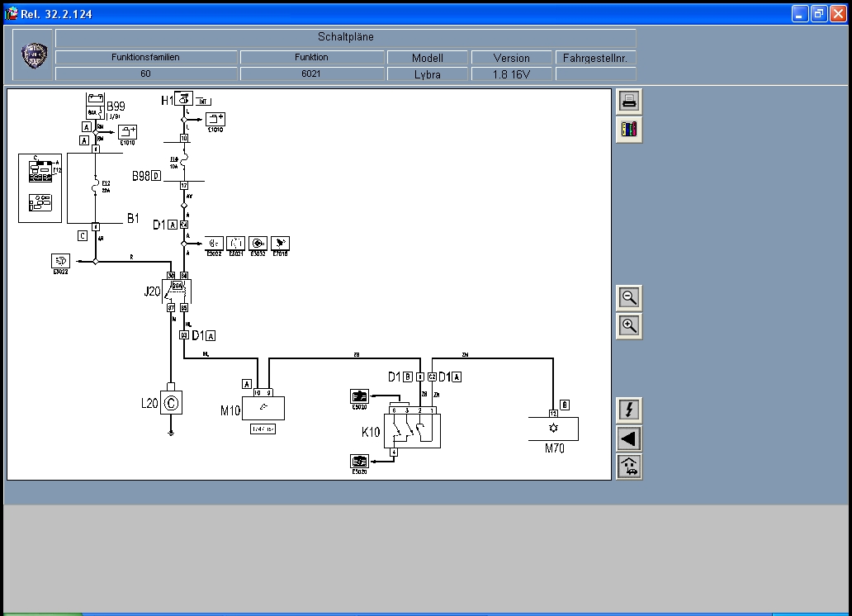This screenshot has height=616, width=852.
Task: Click the INT label next to H1
Action: tap(202, 101)
